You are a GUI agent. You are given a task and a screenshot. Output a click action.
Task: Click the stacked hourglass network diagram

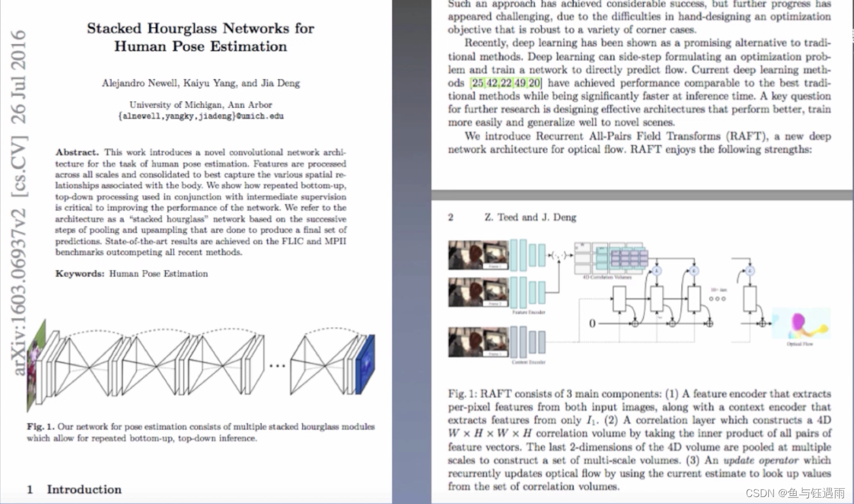point(200,366)
